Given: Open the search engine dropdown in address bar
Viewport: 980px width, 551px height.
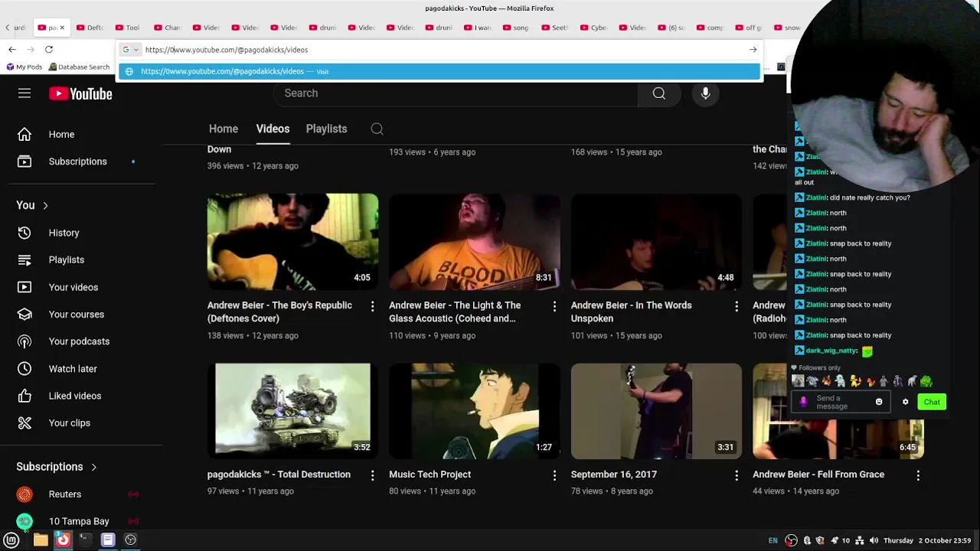Looking at the screenshot, I should [130, 50].
